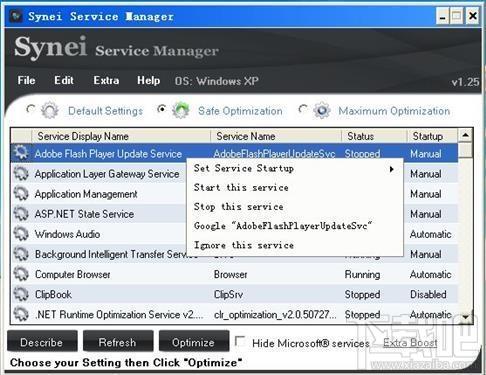Click the gear icon beside .NET Runtime Optimization Service

21,314
